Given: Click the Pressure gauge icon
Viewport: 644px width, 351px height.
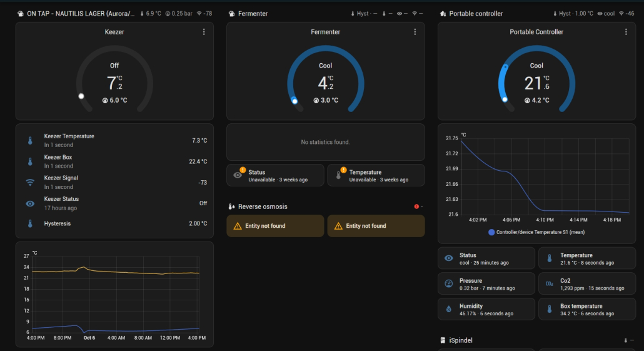Looking at the screenshot, I should click(448, 284).
